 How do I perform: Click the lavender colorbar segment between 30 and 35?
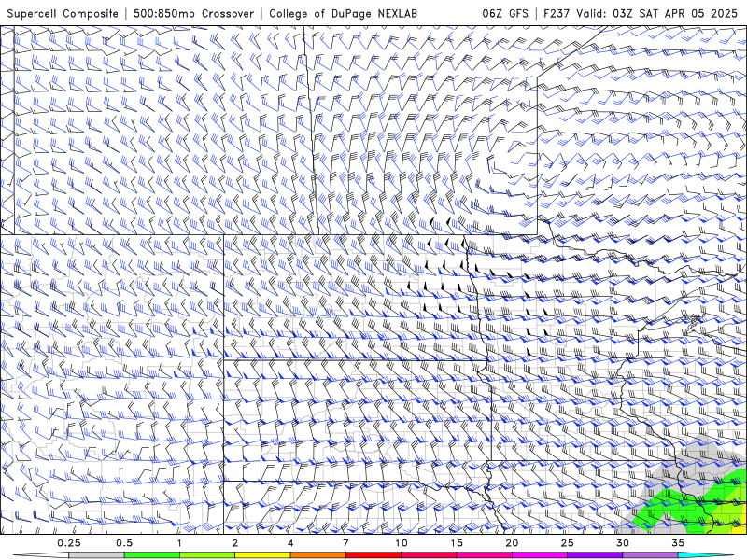650,555
